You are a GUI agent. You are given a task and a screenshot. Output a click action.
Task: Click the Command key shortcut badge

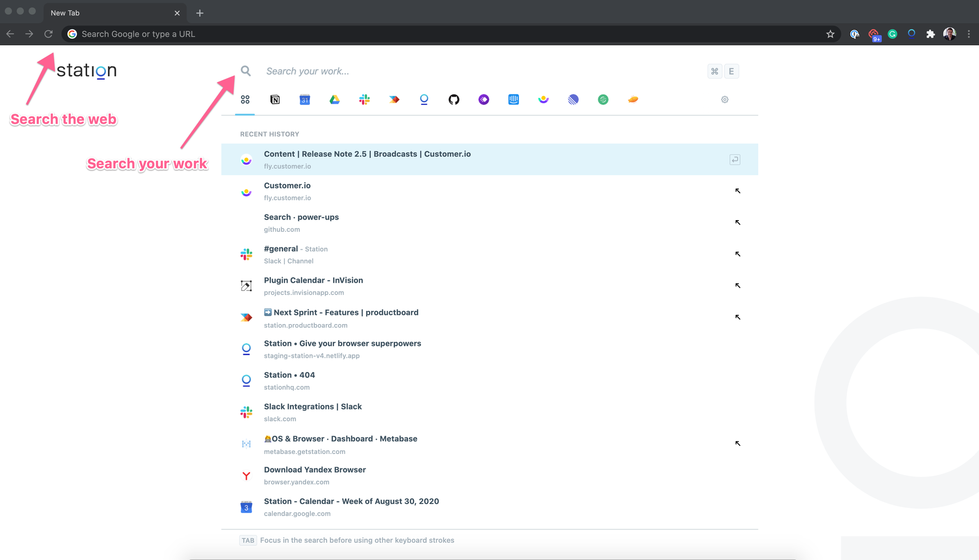714,71
